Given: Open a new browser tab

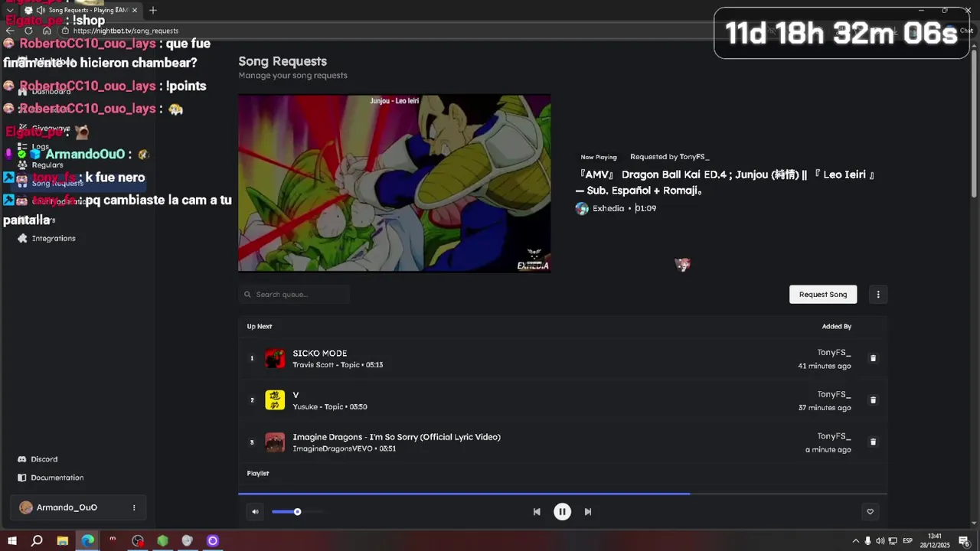Looking at the screenshot, I should [153, 10].
